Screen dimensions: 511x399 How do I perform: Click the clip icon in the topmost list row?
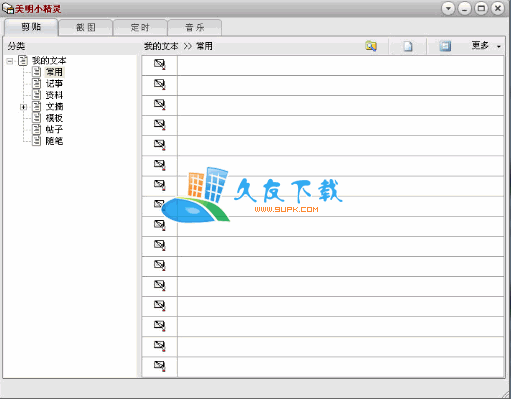pyautogui.click(x=160, y=64)
